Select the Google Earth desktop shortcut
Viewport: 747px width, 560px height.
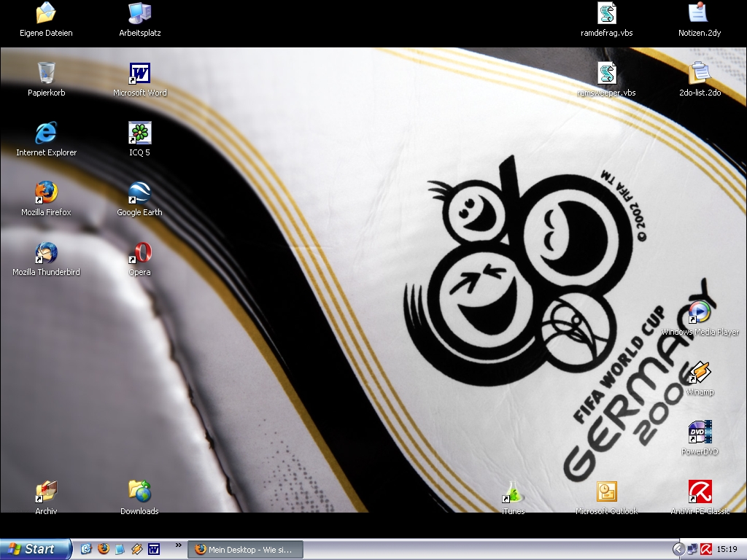[139, 192]
